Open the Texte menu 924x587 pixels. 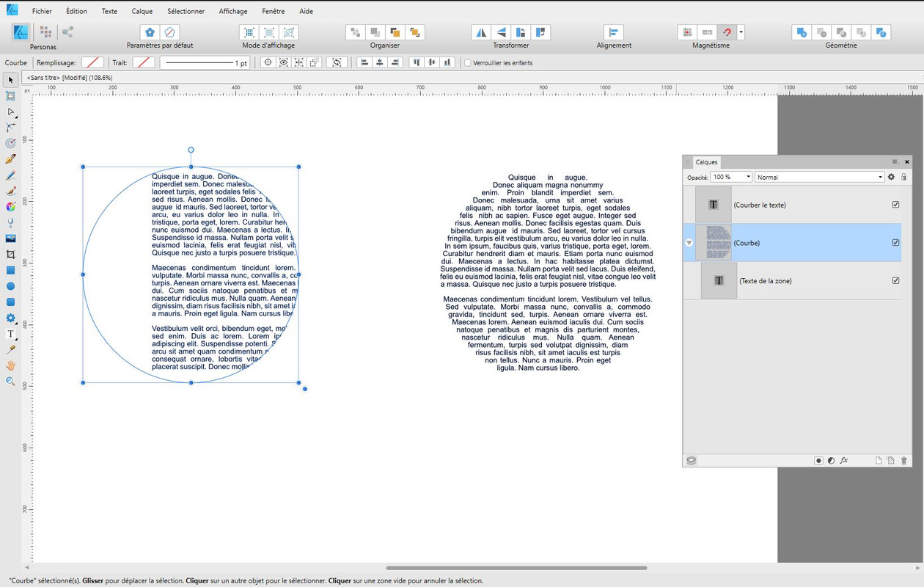[109, 11]
